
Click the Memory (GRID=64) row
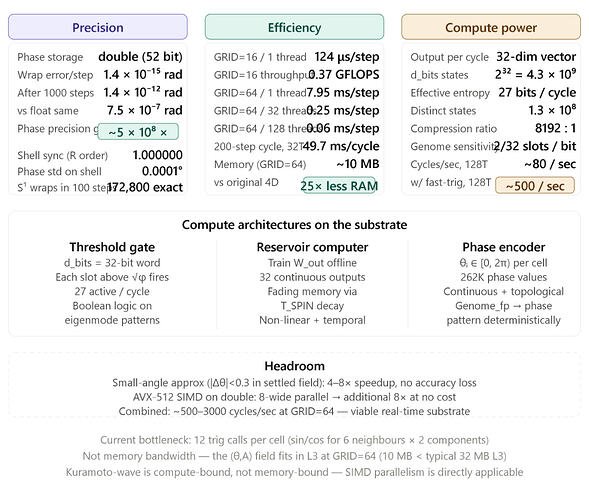click(296, 164)
